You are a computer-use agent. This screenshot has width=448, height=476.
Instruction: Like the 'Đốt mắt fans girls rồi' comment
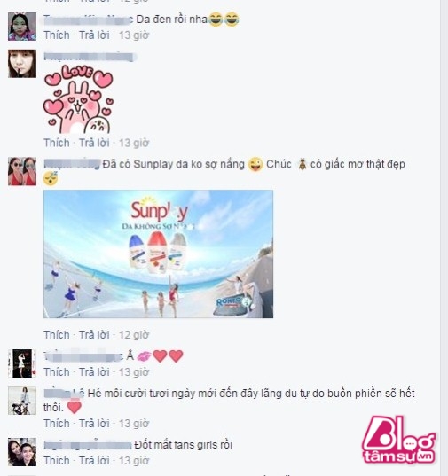click(x=57, y=461)
